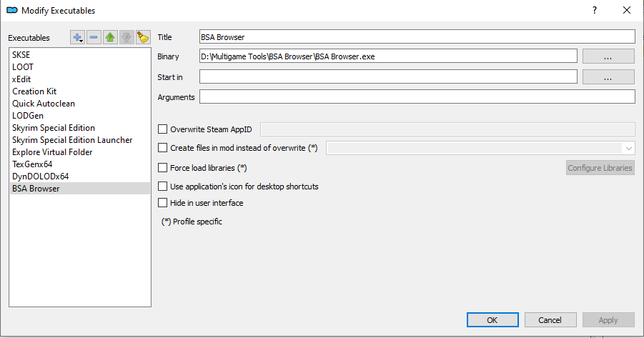Move executable up with green arrow
644x338 pixels.
(x=110, y=38)
